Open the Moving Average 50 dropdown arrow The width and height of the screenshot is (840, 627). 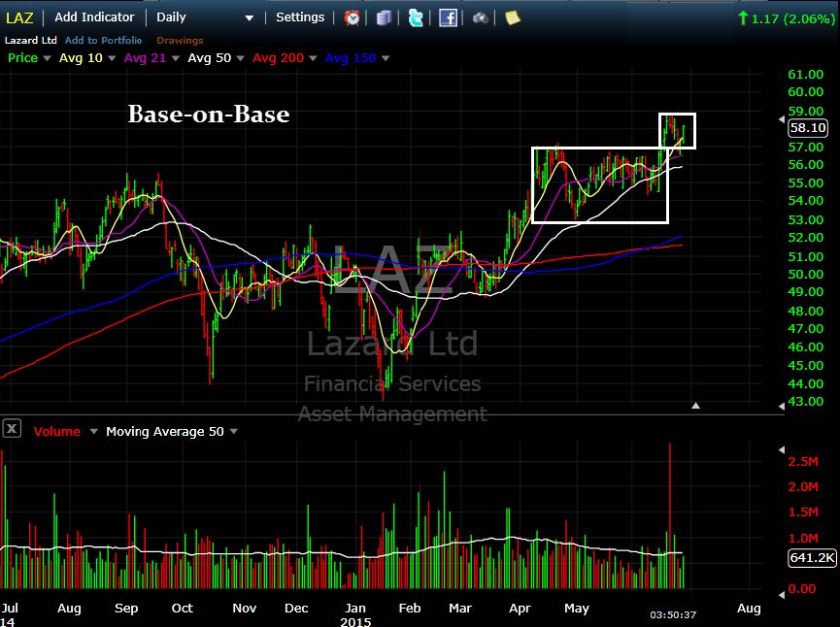[234, 432]
